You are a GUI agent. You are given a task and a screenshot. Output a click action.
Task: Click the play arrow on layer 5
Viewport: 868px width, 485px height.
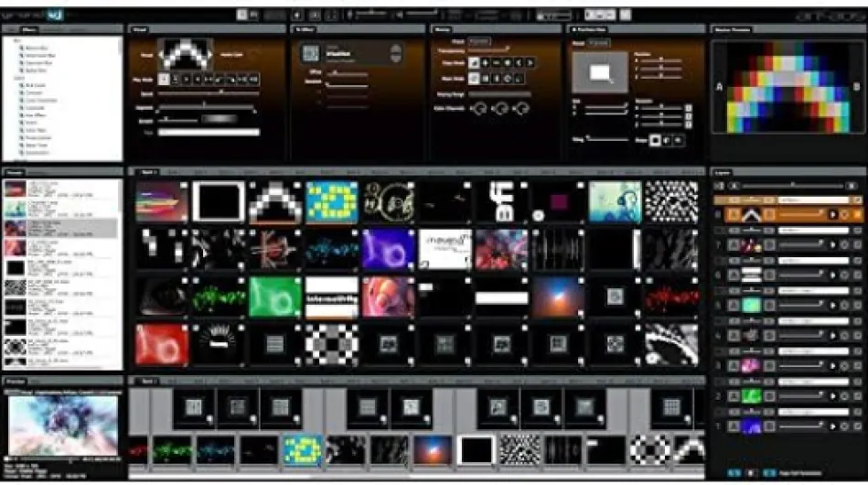tap(832, 305)
